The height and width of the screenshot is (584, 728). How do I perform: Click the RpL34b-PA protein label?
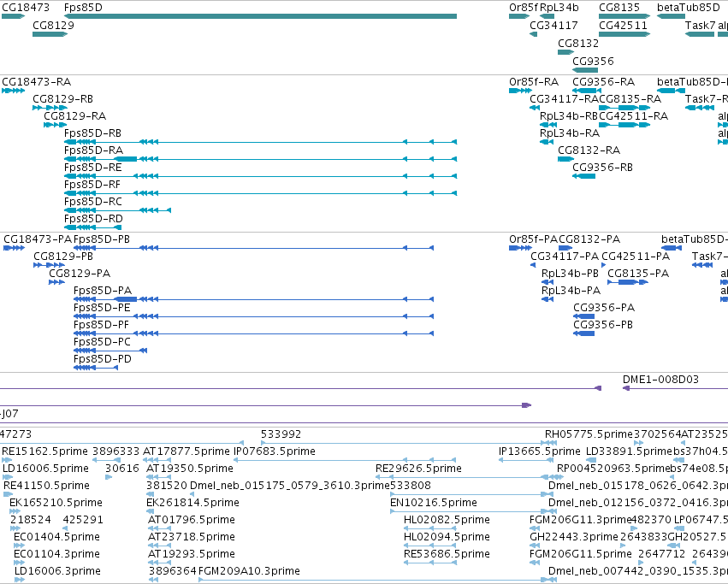571,291
